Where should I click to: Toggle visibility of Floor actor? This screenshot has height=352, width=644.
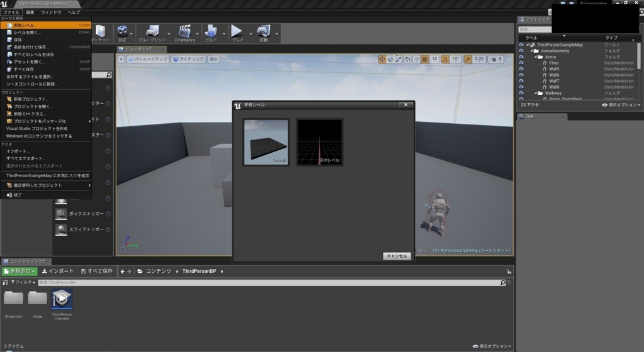click(x=521, y=63)
